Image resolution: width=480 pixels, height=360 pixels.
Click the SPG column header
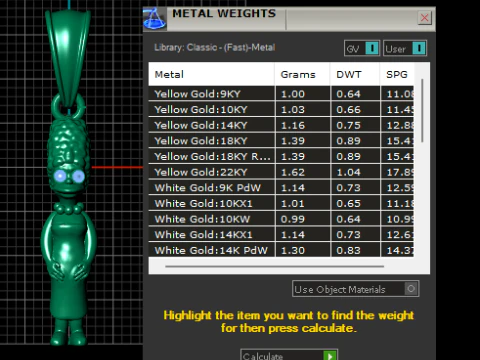[x=397, y=74]
